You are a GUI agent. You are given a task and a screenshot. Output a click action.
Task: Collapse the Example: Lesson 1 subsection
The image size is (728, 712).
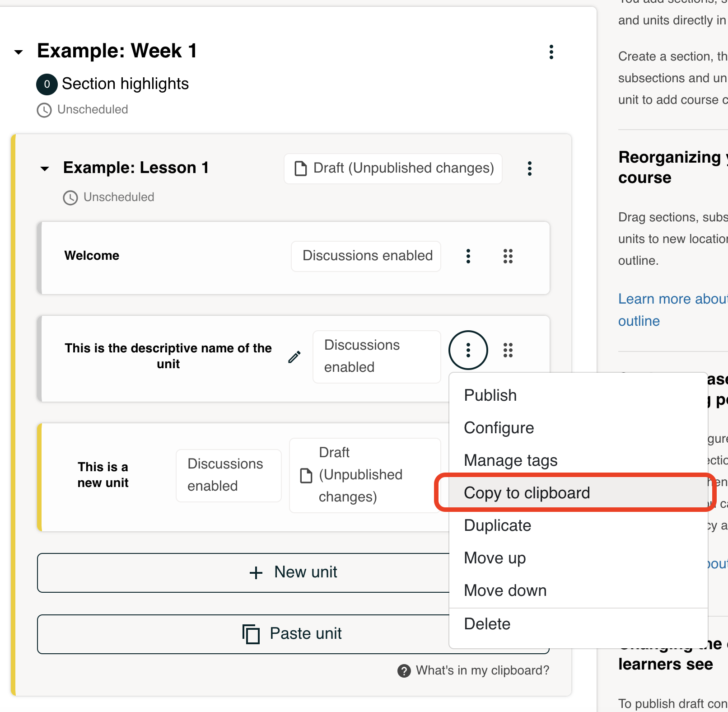pos(45,169)
